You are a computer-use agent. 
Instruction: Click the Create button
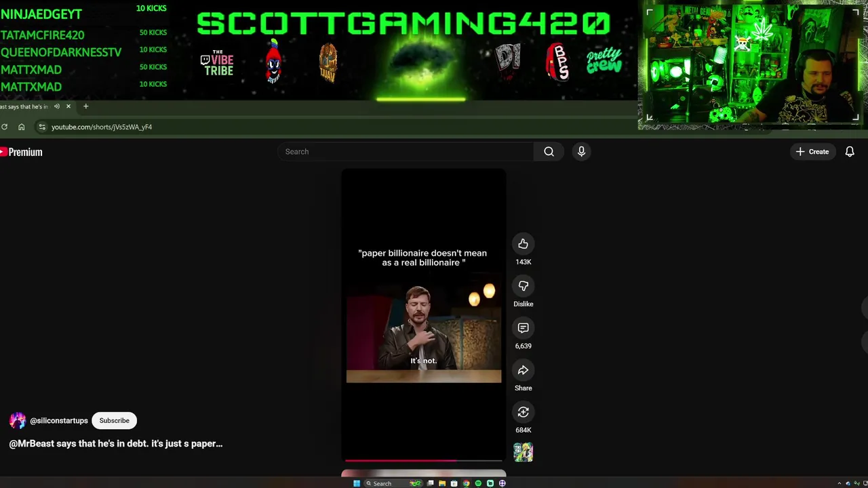[812, 152]
